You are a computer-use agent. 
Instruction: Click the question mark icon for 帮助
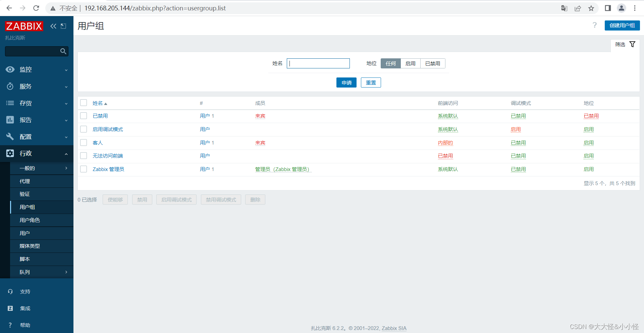pos(10,325)
